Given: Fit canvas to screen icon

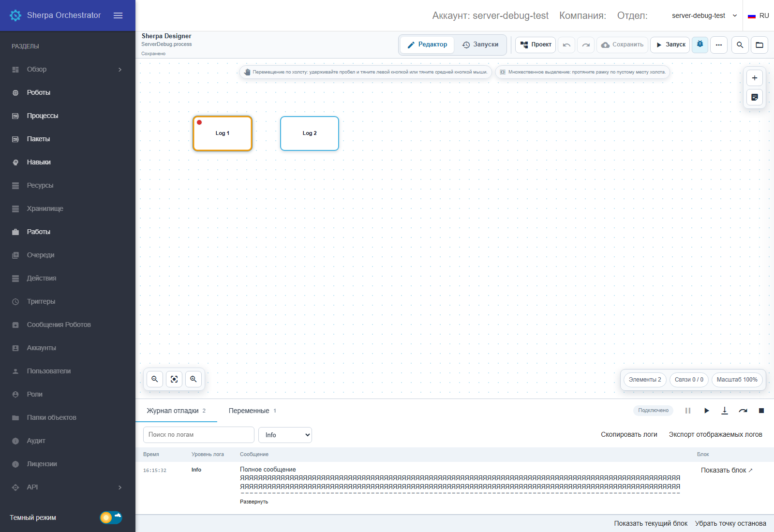Looking at the screenshot, I should 174,379.
